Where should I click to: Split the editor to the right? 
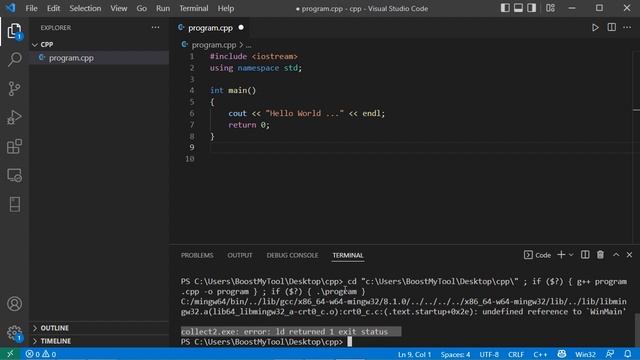point(611,27)
